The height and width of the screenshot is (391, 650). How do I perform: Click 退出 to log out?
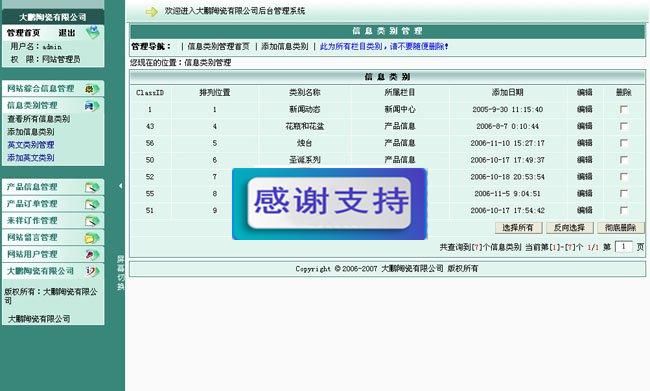pos(67,33)
